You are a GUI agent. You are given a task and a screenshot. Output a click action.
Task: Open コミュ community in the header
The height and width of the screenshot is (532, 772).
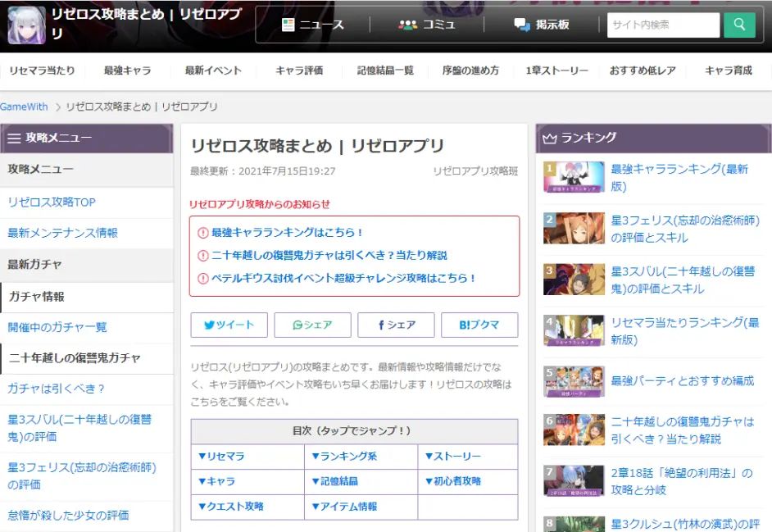pos(427,25)
